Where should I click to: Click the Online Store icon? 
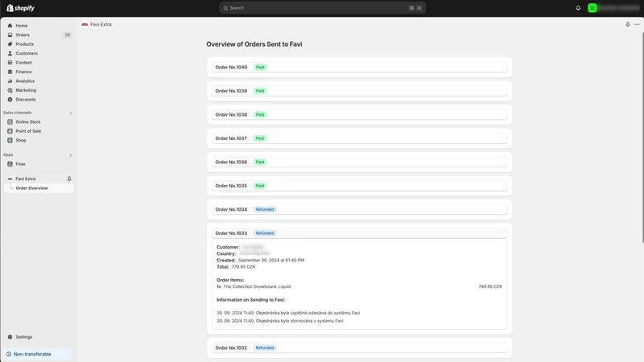pyautogui.click(x=10, y=122)
